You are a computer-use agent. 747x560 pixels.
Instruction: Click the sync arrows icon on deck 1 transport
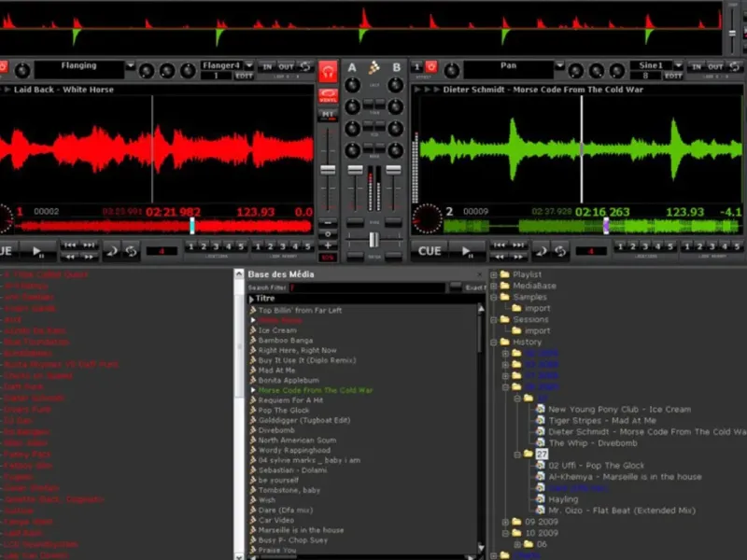click(x=131, y=251)
